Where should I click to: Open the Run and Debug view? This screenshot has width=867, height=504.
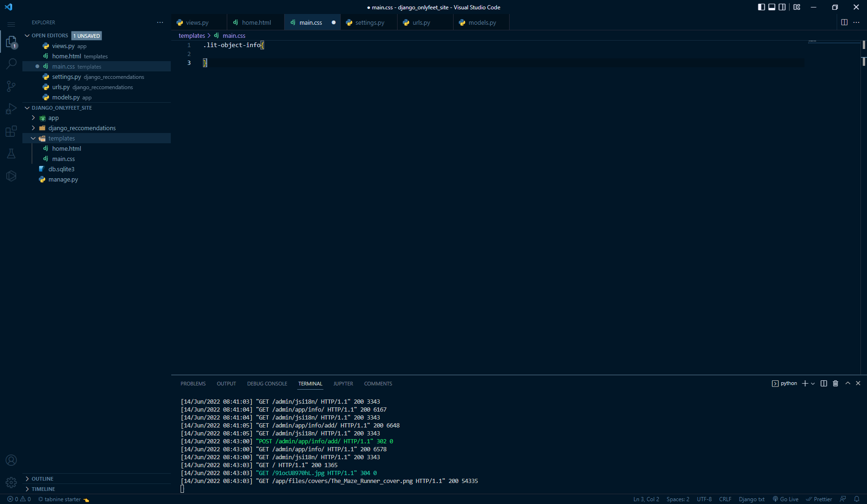tap(11, 109)
